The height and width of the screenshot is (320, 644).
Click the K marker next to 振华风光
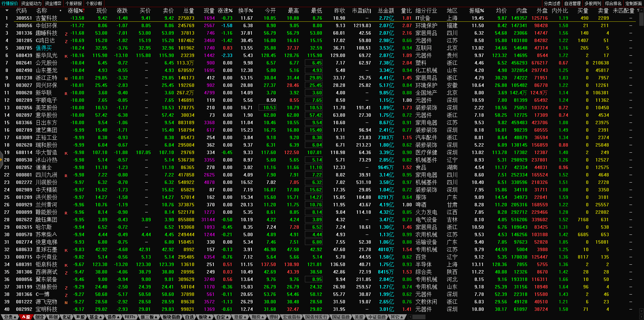pyautogui.click(x=66, y=56)
